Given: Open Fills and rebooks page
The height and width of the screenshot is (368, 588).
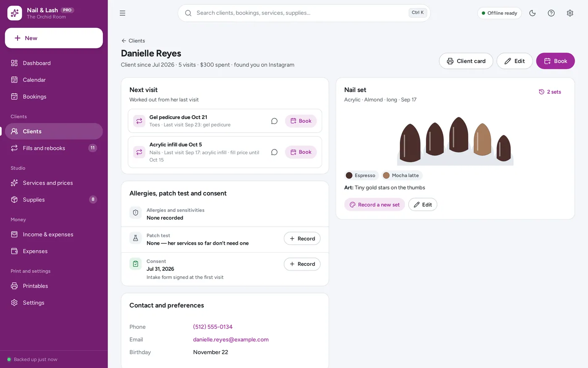Looking at the screenshot, I should [54, 148].
